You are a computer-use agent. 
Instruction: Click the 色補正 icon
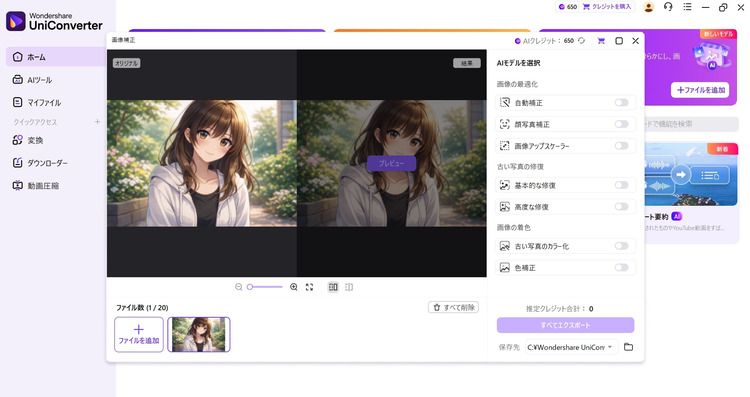point(505,268)
